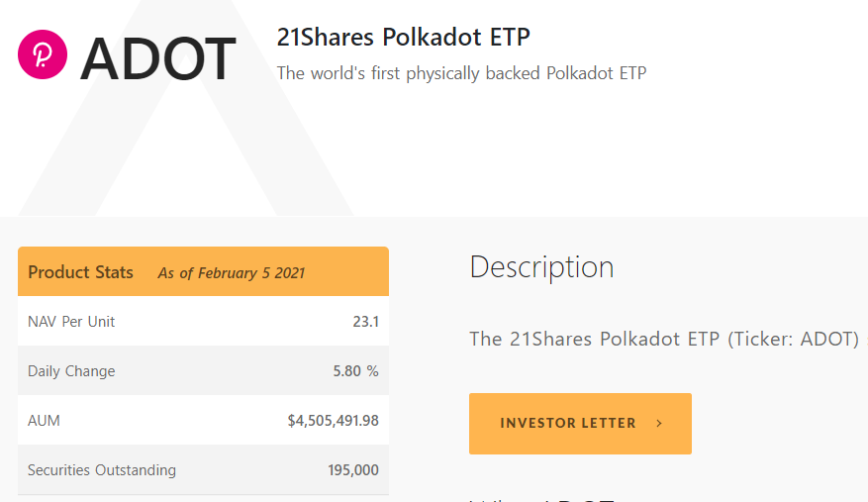Viewport: 868px width, 502px height.
Task: Click the NAV value 23.1
Action: coord(366,322)
